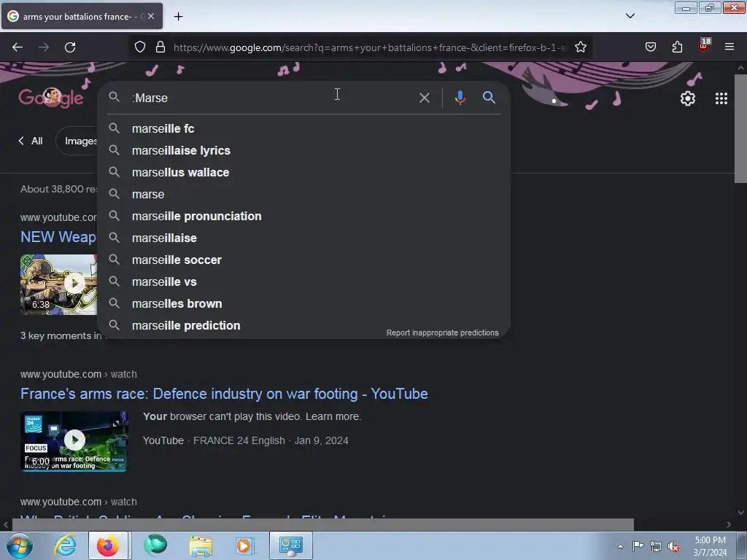Screen dimensions: 747x560
Task: Click the address bar URL
Action: tap(369, 47)
